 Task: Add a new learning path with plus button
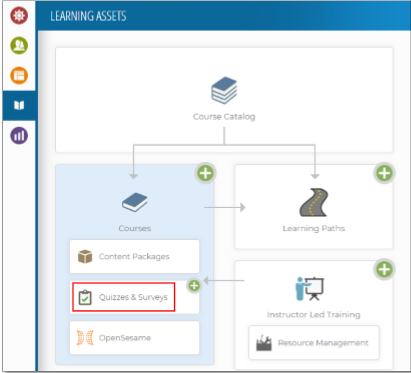[384, 173]
